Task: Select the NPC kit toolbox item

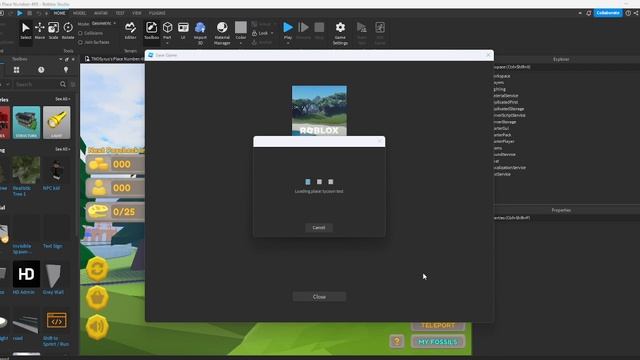Action: click(56, 173)
